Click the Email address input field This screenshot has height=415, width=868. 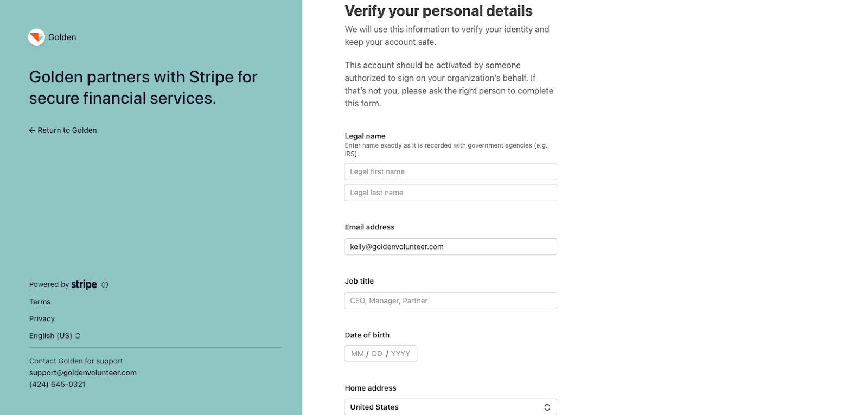[x=450, y=247]
